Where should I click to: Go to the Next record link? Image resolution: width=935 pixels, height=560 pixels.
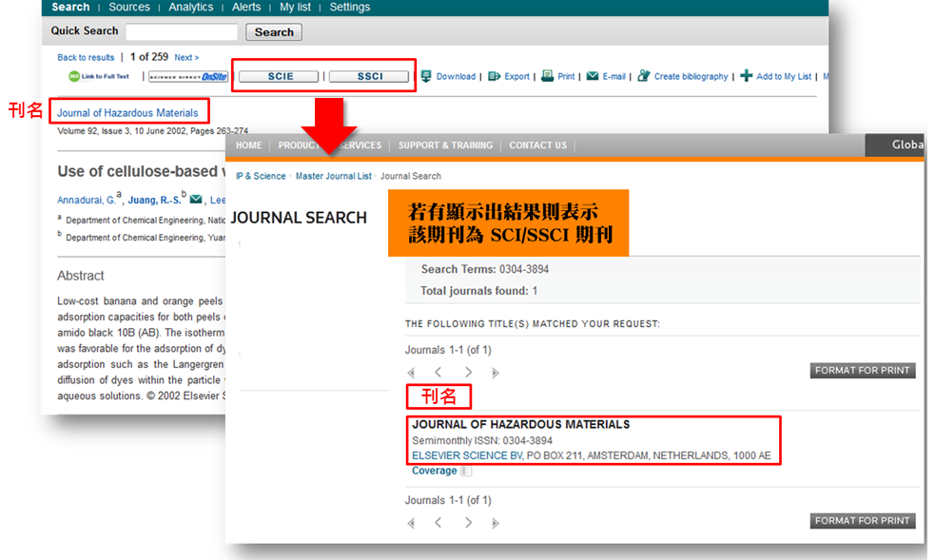click(186, 57)
